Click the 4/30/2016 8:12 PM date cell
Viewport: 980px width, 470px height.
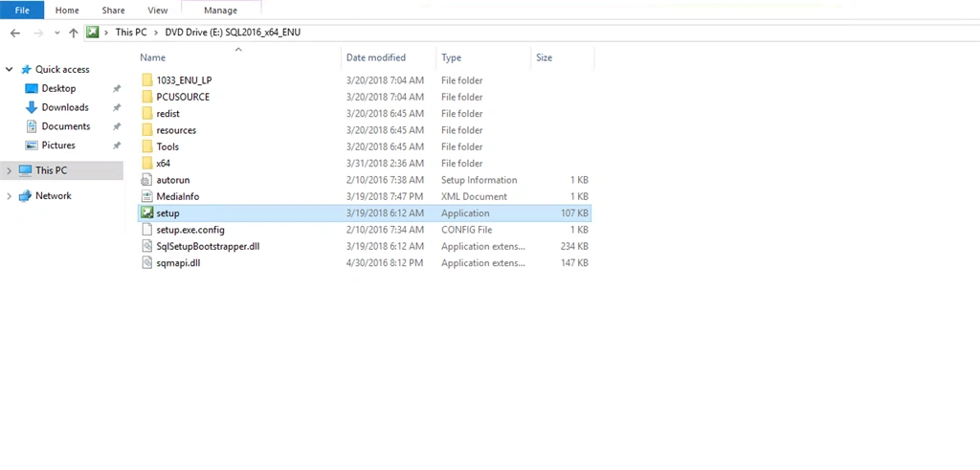[x=385, y=262]
